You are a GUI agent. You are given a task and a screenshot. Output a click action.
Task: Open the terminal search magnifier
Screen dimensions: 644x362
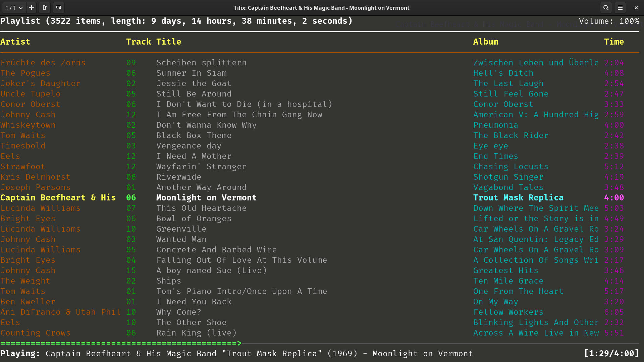(606, 8)
